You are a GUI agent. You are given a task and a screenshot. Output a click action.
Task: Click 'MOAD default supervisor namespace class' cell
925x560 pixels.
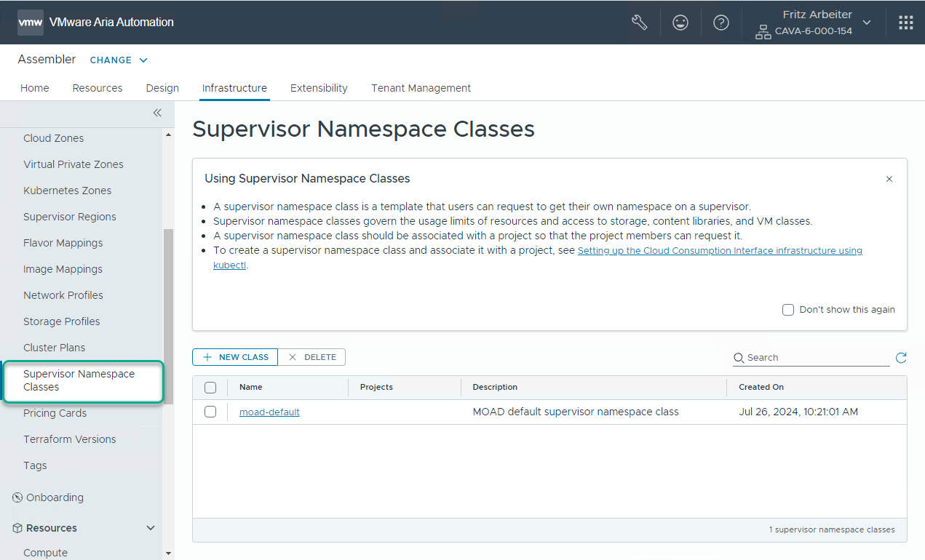click(x=576, y=412)
